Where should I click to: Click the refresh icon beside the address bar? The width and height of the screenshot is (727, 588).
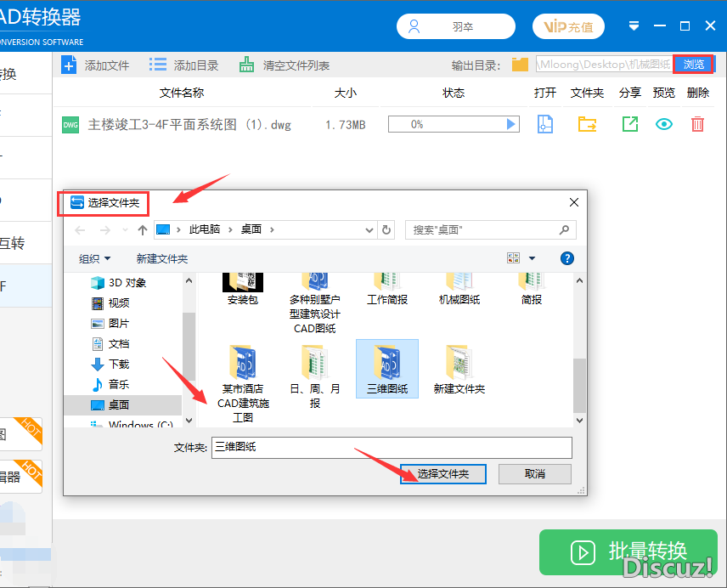tap(387, 229)
